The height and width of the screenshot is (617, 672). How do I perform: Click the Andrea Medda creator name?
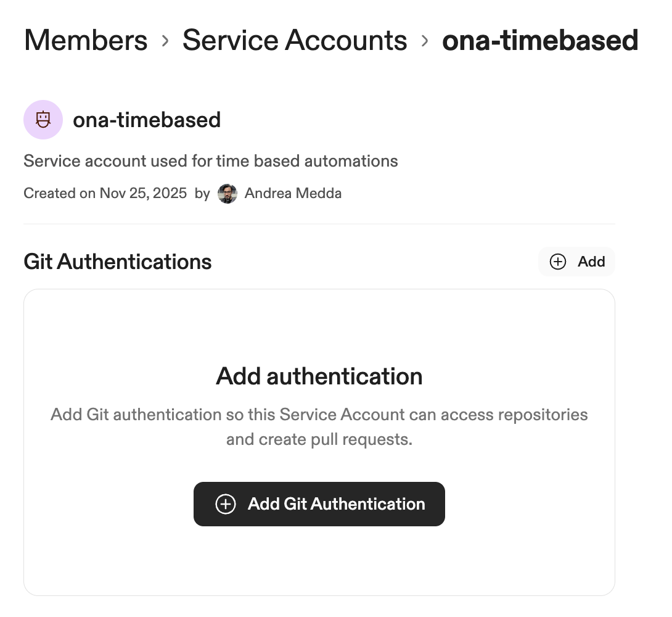tap(293, 193)
